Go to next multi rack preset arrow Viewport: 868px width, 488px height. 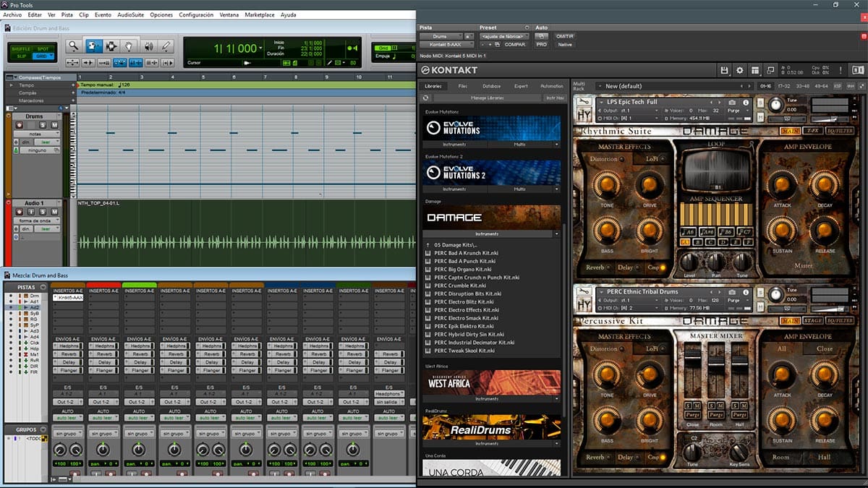click(x=749, y=86)
